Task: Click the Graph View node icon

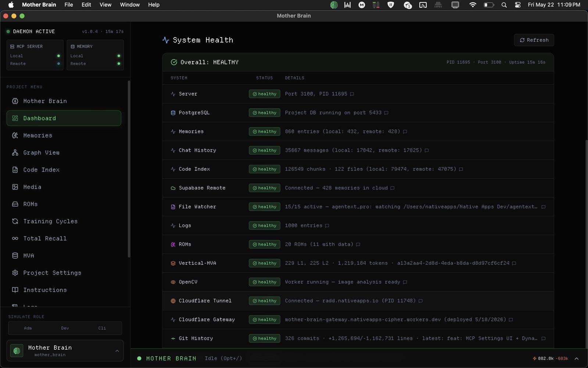Action: point(15,153)
